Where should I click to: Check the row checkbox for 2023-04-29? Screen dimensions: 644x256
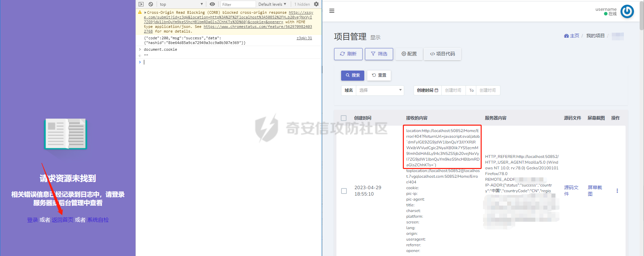344,191
